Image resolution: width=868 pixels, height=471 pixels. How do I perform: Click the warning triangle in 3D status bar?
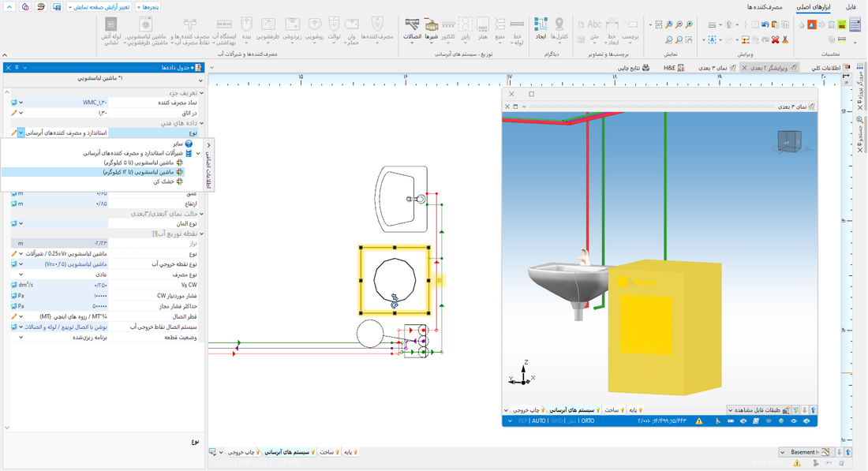[699, 421]
